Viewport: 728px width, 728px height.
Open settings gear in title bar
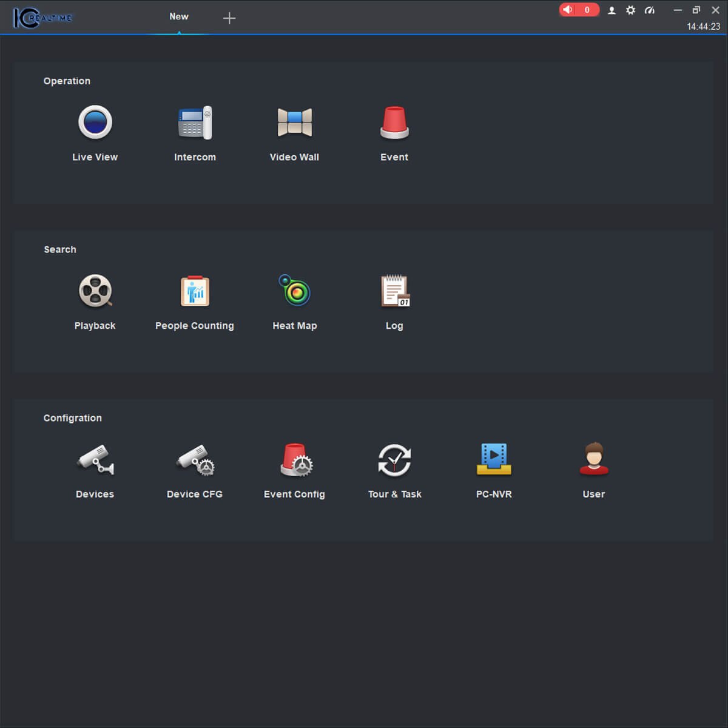[x=630, y=10]
